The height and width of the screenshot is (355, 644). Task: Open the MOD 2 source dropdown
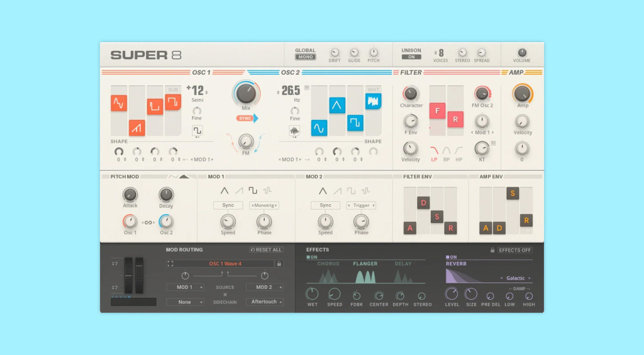tap(264, 287)
